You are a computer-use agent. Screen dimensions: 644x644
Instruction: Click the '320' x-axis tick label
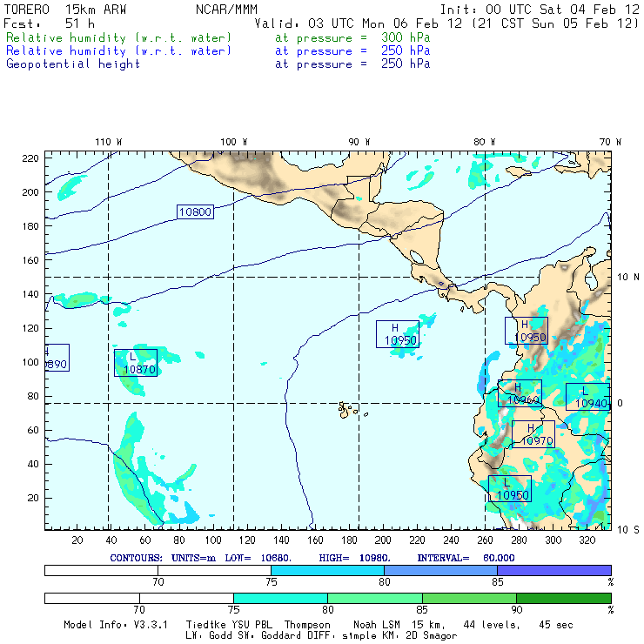(587, 540)
